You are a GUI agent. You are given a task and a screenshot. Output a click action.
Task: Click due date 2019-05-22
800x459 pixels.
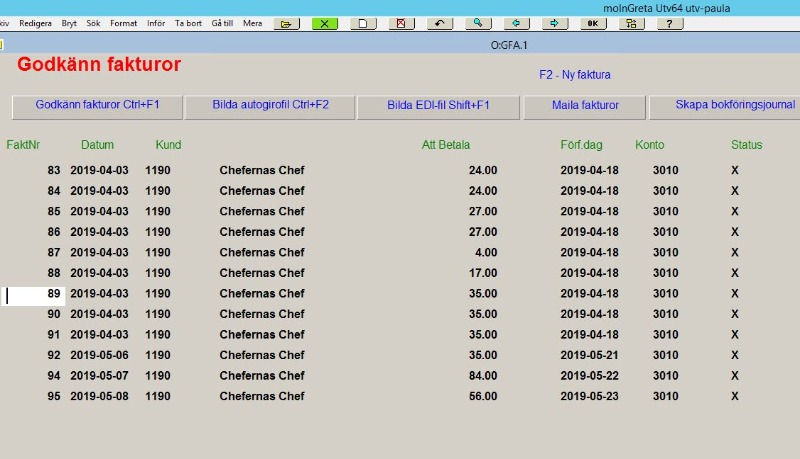point(589,376)
